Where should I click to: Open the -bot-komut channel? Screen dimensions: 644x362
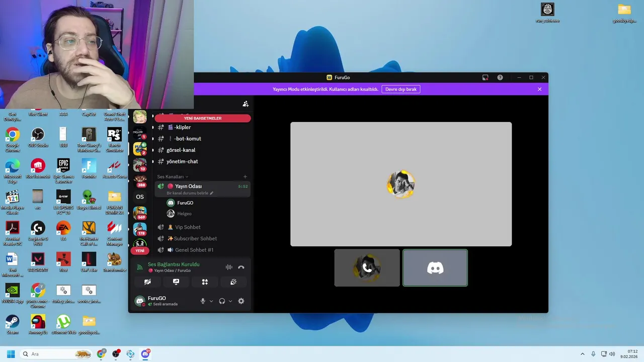[x=202, y=139]
